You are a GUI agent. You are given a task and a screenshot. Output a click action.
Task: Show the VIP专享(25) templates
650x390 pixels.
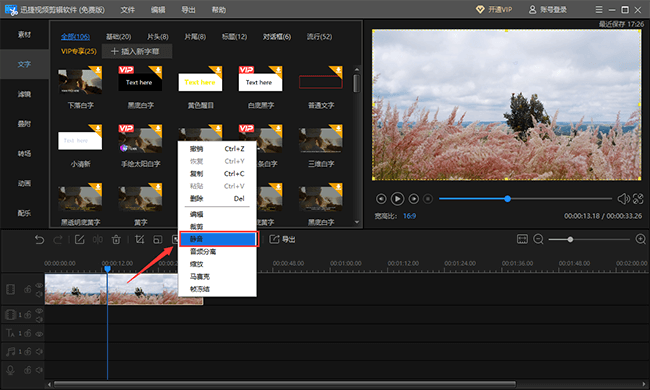tap(79, 51)
